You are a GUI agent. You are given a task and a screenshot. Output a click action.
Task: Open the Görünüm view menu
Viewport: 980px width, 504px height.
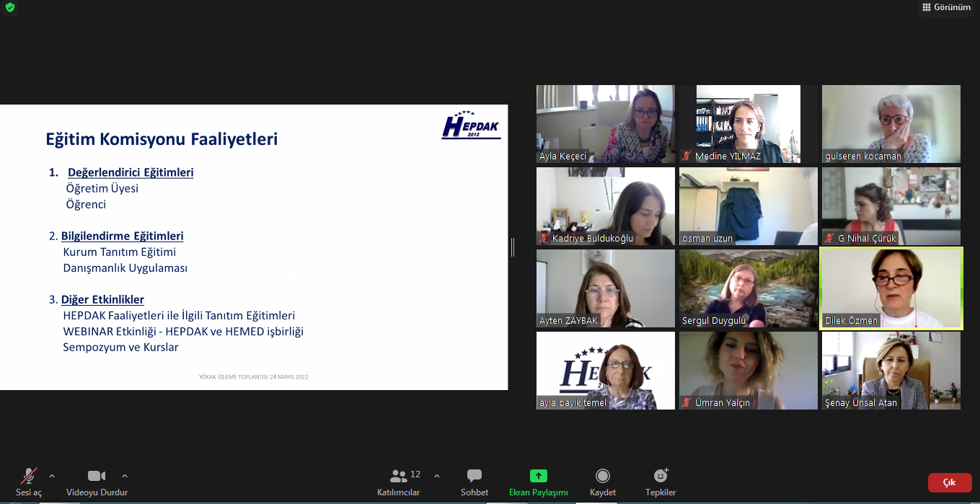[946, 7]
